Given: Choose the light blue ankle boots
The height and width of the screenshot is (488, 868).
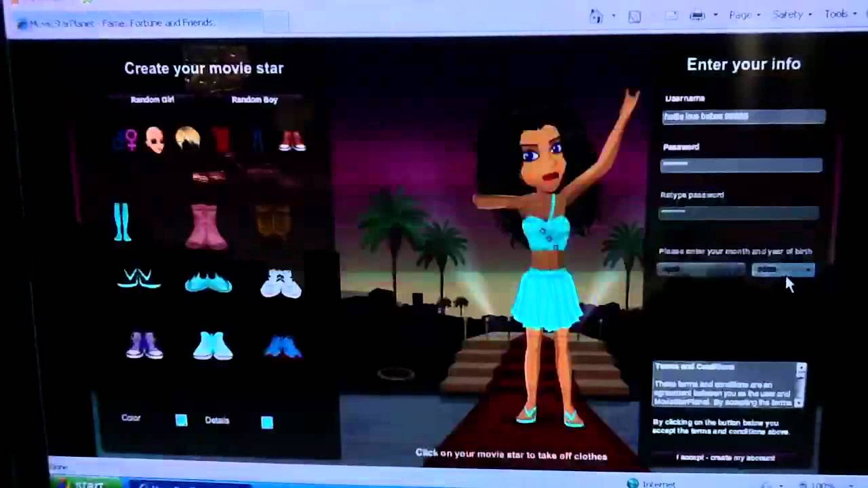Looking at the screenshot, I should (x=213, y=346).
